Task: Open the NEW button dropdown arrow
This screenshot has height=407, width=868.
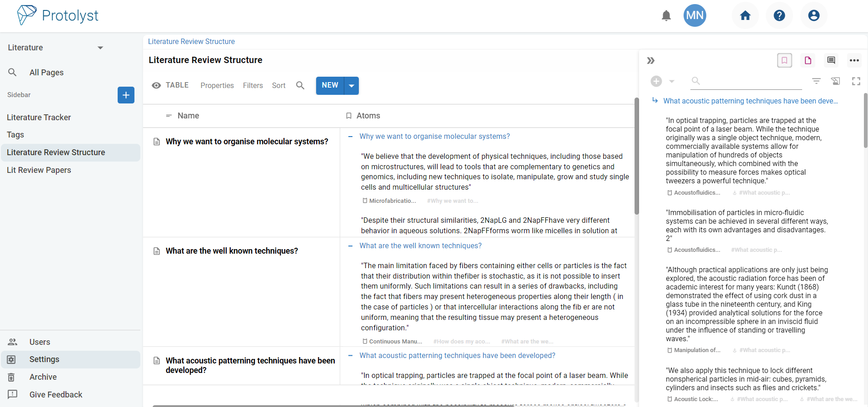Action: click(352, 86)
